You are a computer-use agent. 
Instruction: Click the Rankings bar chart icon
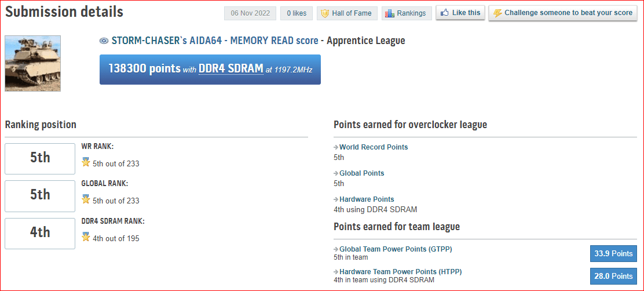(390, 13)
